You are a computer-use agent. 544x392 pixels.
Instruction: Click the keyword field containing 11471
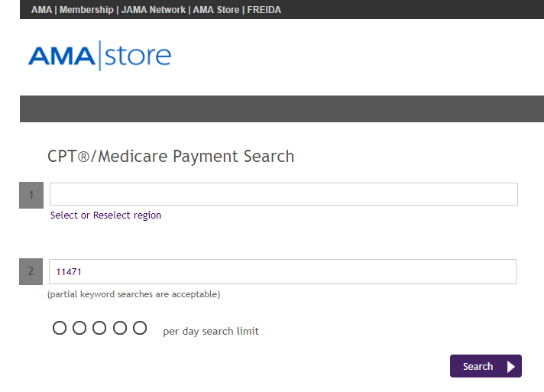(x=283, y=271)
